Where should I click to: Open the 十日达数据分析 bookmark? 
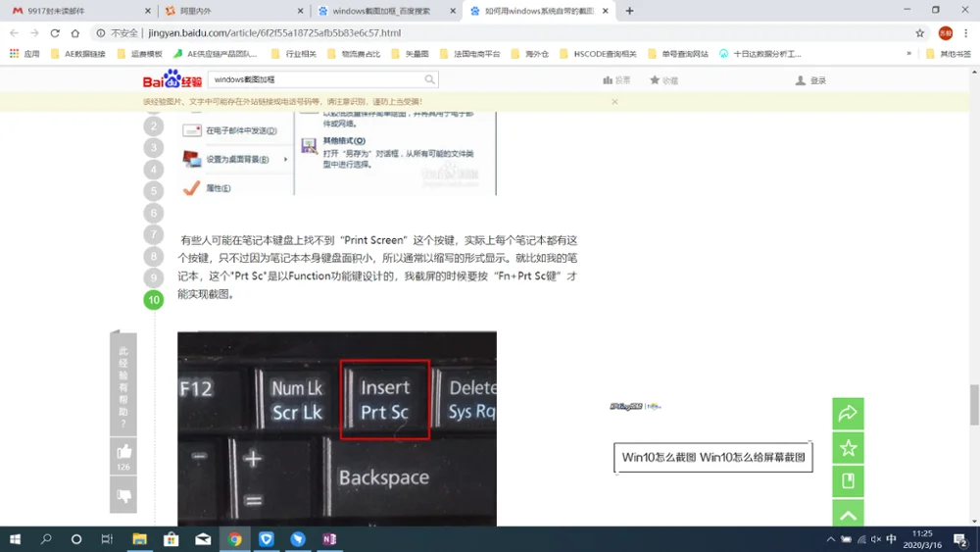click(760, 54)
